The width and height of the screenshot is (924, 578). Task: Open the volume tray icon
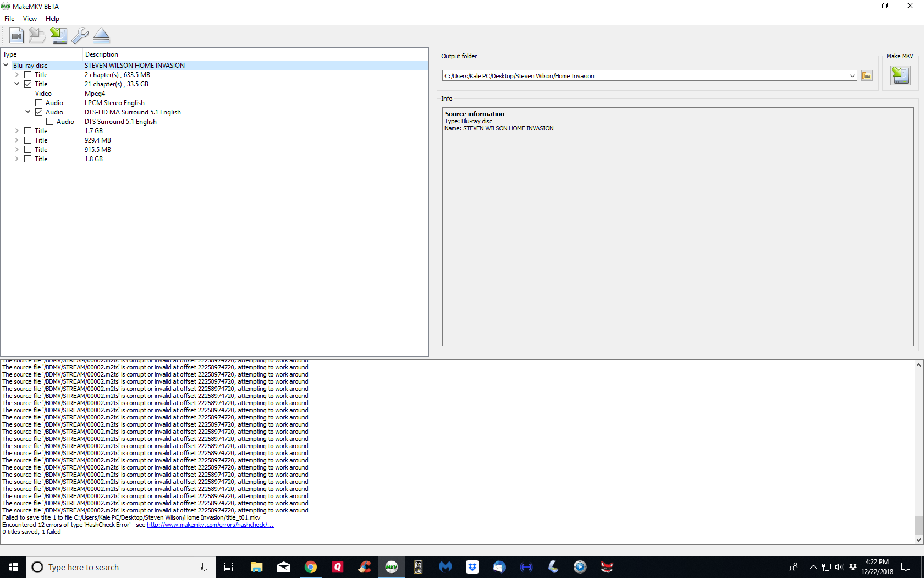839,567
